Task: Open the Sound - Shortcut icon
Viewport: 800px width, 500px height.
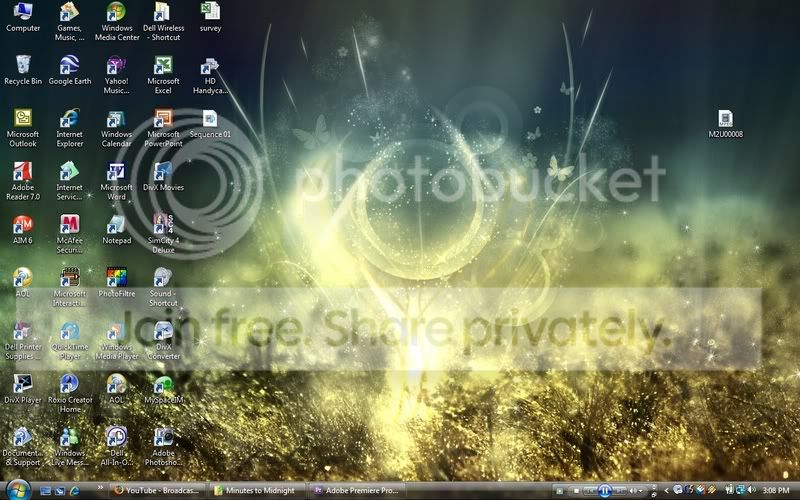Action: (x=163, y=287)
